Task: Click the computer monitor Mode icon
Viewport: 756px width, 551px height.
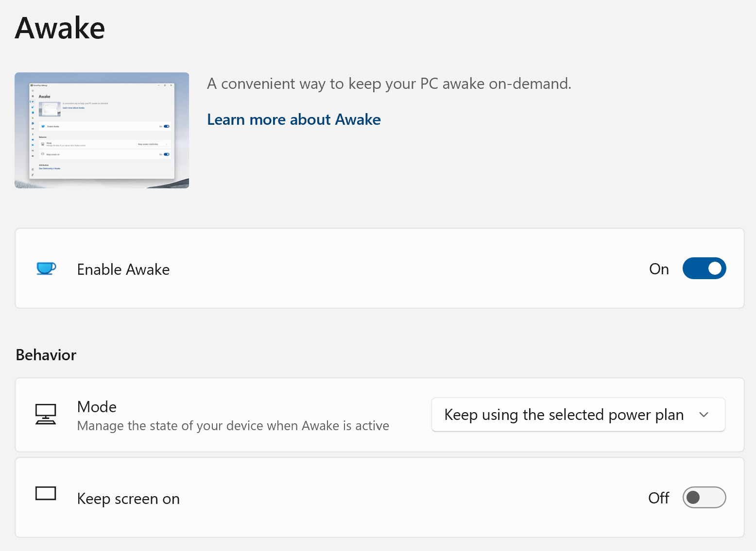Action: (46, 415)
